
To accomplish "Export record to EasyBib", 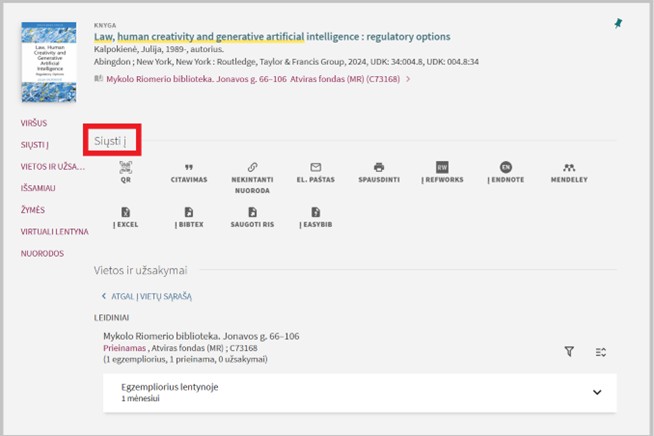I will [315, 213].
